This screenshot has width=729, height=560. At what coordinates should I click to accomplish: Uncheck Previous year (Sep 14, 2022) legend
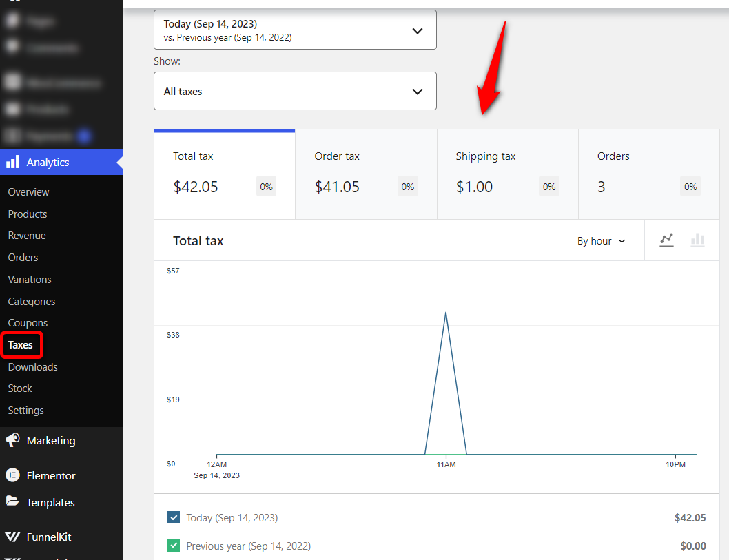[174, 545]
